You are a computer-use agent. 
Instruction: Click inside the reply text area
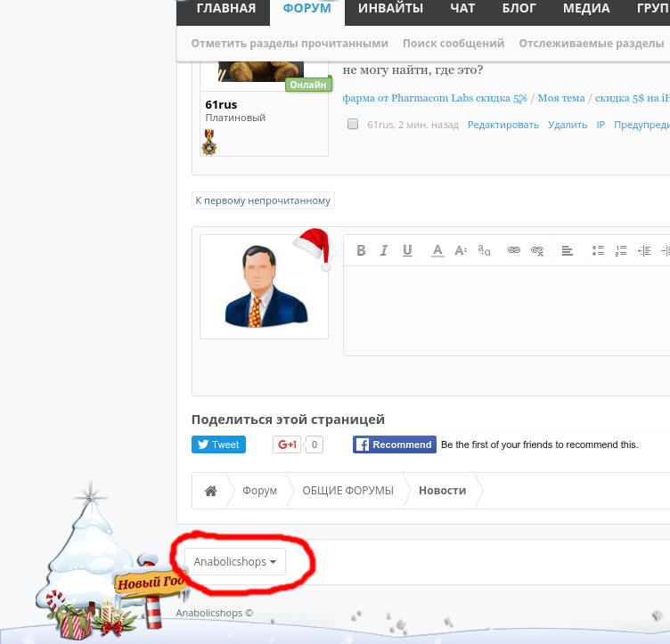[x=506, y=310]
